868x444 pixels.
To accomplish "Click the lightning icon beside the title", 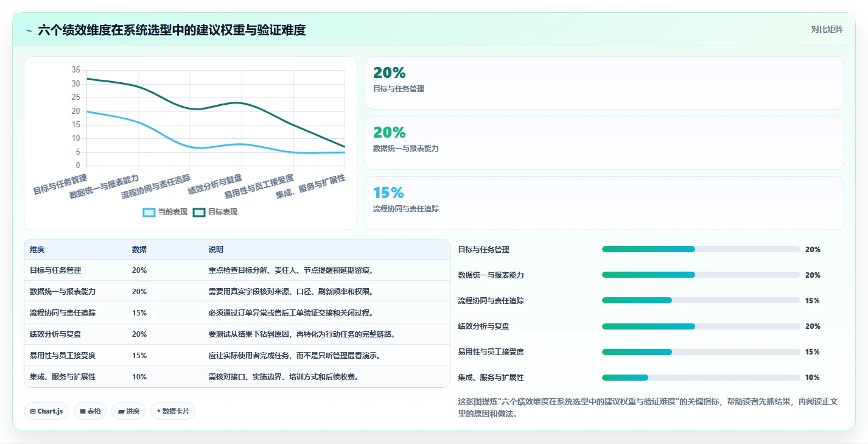I will click(29, 30).
